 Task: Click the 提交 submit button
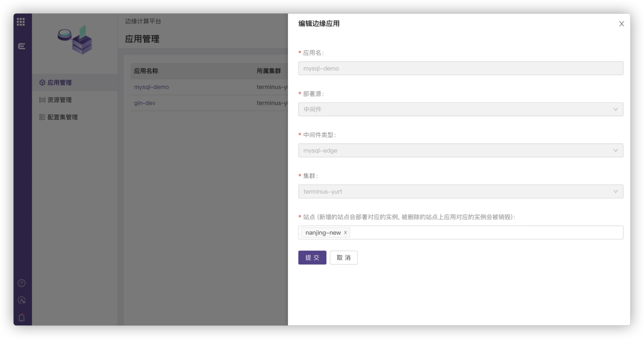coord(312,257)
